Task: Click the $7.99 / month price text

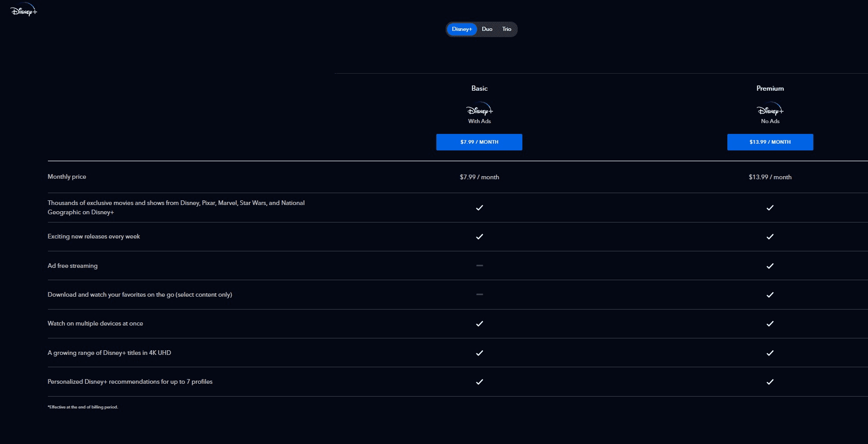Action: pos(479,177)
